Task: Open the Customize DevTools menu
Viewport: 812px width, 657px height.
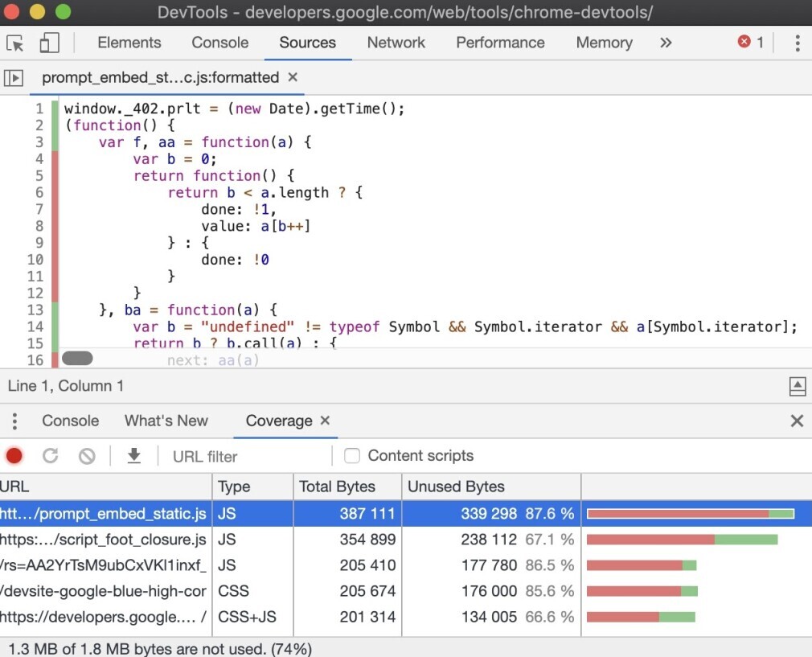Action: (x=798, y=43)
